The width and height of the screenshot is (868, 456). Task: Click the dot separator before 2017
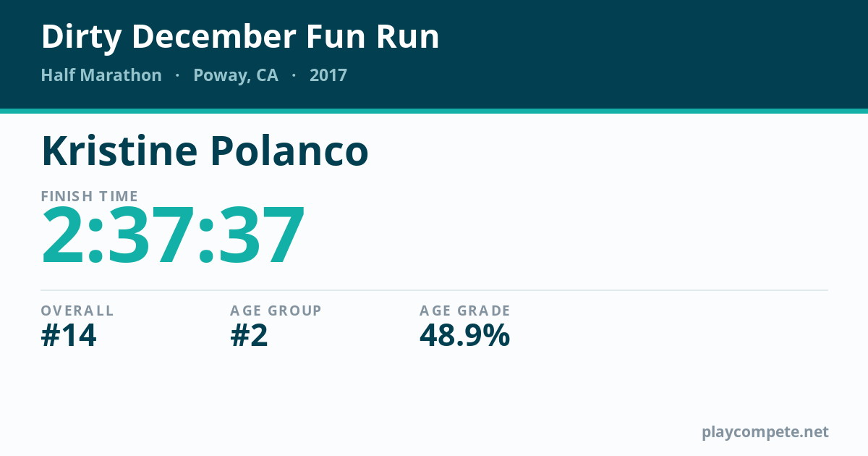(x=294, y=75)
